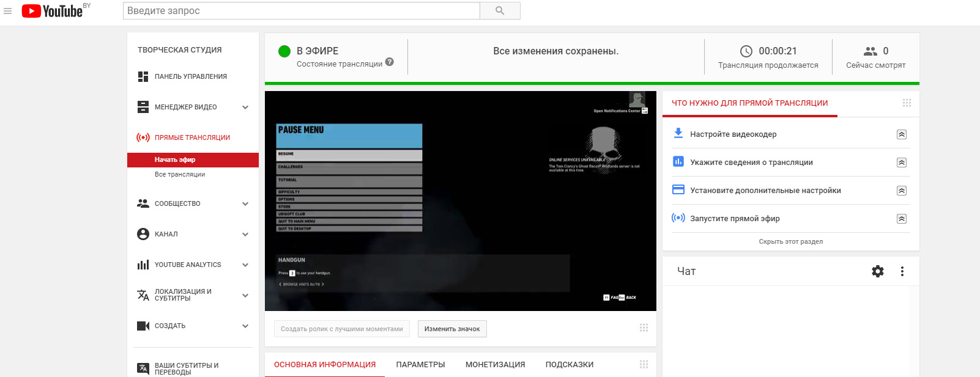This screenshot has height=377, width=980.
Task: Open Все трансляции link
Action: click(180, 174)
